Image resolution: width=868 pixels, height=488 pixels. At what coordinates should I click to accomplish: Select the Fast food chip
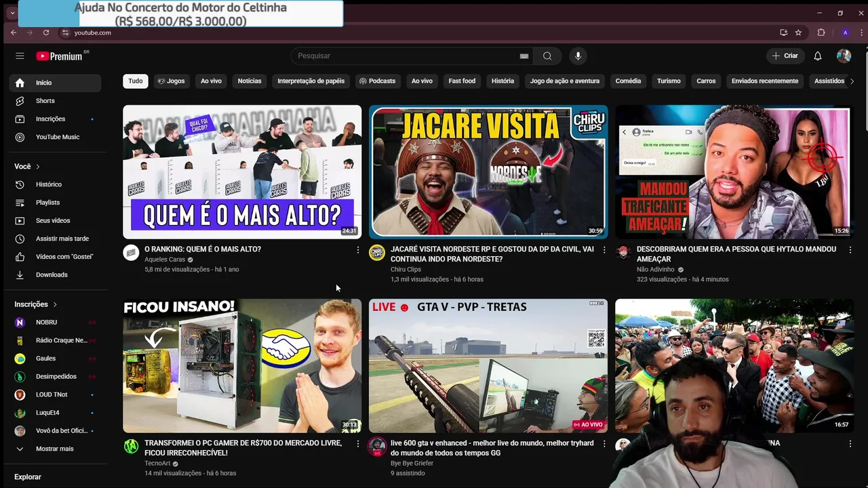(462, 81)
